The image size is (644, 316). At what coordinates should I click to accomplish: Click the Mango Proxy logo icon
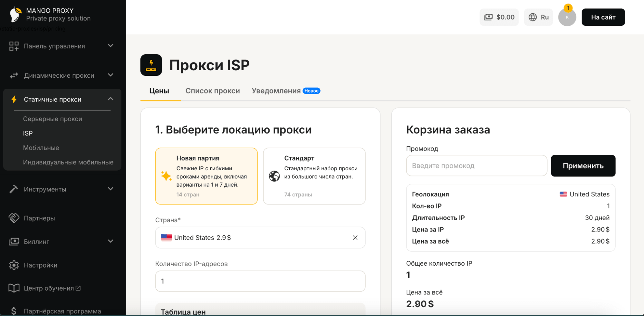coord(15,15)
